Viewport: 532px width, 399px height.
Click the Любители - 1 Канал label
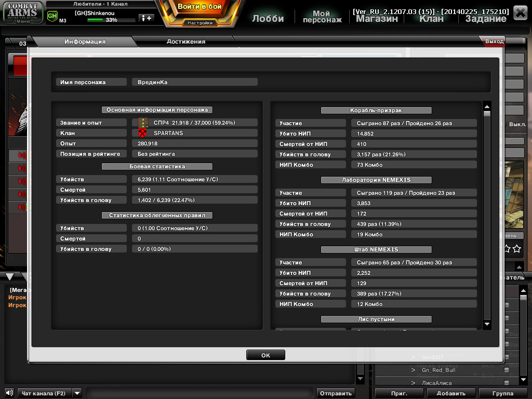tap(100, 4)
